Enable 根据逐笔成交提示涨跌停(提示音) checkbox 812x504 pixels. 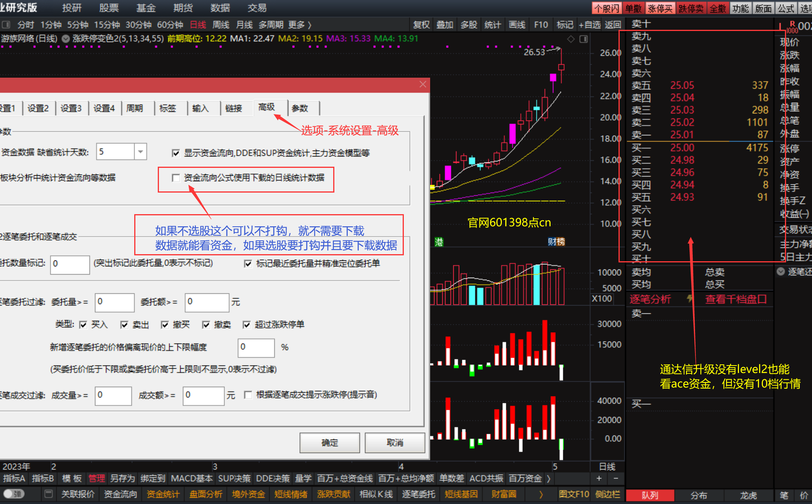[x=248, y=395]
